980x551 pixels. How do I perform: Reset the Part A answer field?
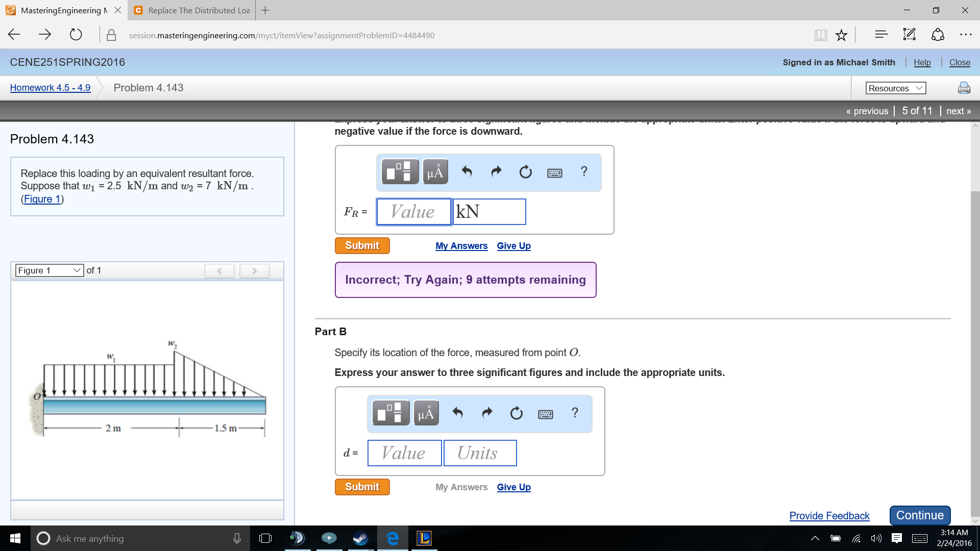pos(525,171)
